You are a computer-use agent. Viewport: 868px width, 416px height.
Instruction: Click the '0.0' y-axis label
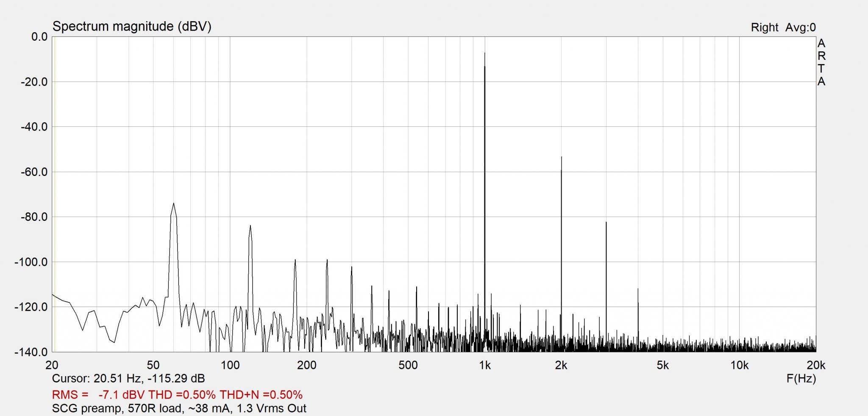point(39,37)
